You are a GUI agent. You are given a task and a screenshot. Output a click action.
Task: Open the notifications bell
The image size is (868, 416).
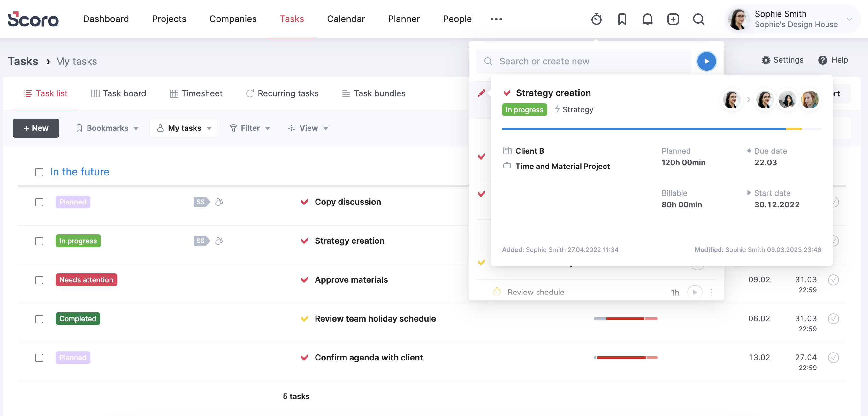tap(647, 19)
